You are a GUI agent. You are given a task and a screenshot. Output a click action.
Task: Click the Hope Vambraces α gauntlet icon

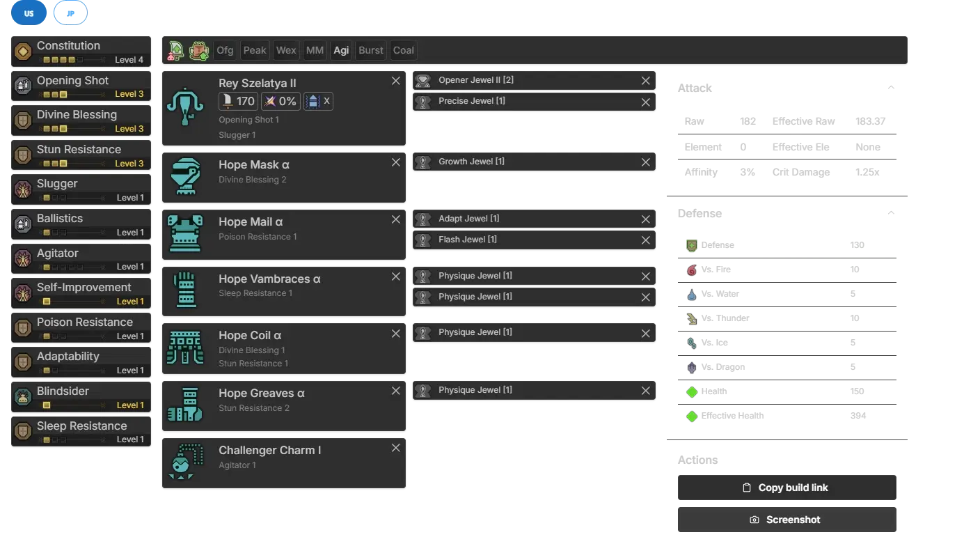[x=185, y=290]
